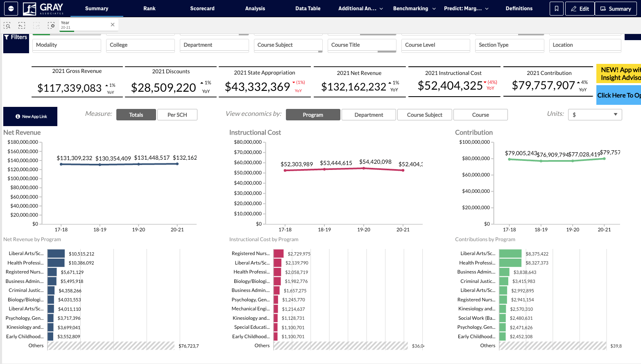This screenshot has width=641, height=364.
Task: Open the Course Subject filter
Action: [x=288, y=45]
